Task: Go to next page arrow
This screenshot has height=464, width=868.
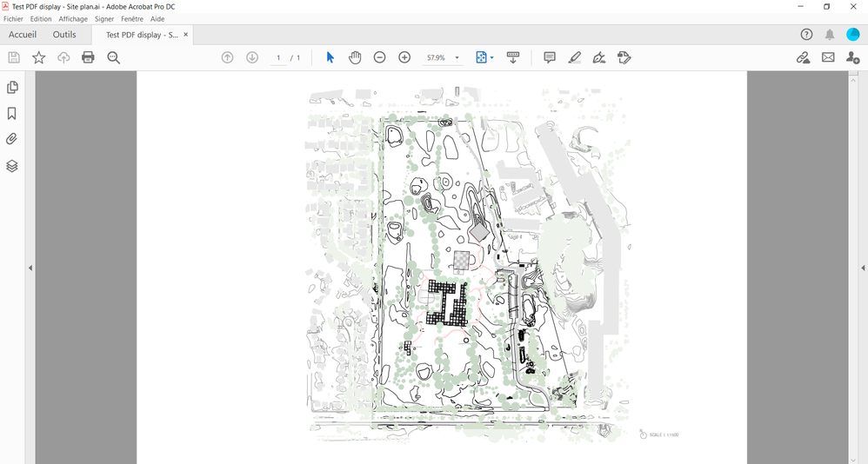Action: [x=252, y=57]
